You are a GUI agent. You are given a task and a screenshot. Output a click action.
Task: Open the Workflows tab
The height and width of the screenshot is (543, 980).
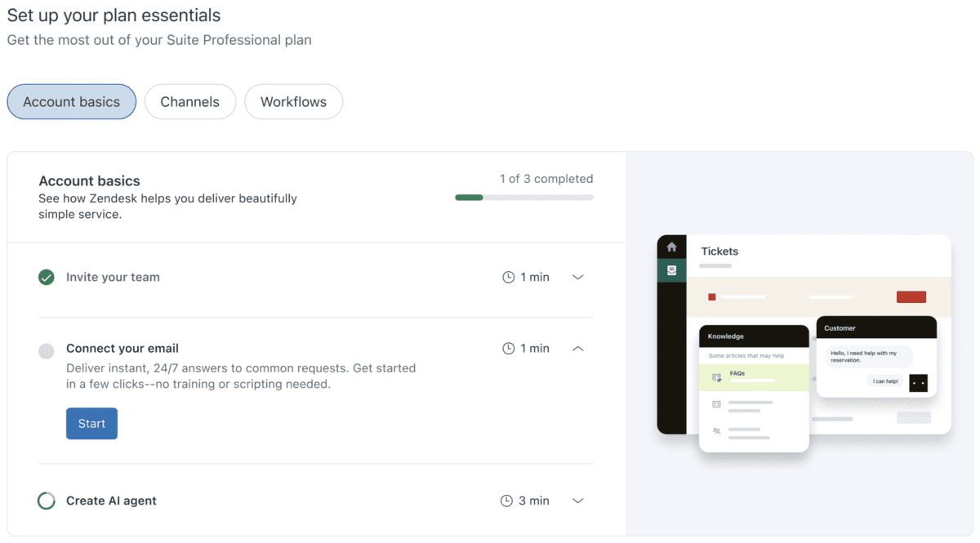click(294, 102)
